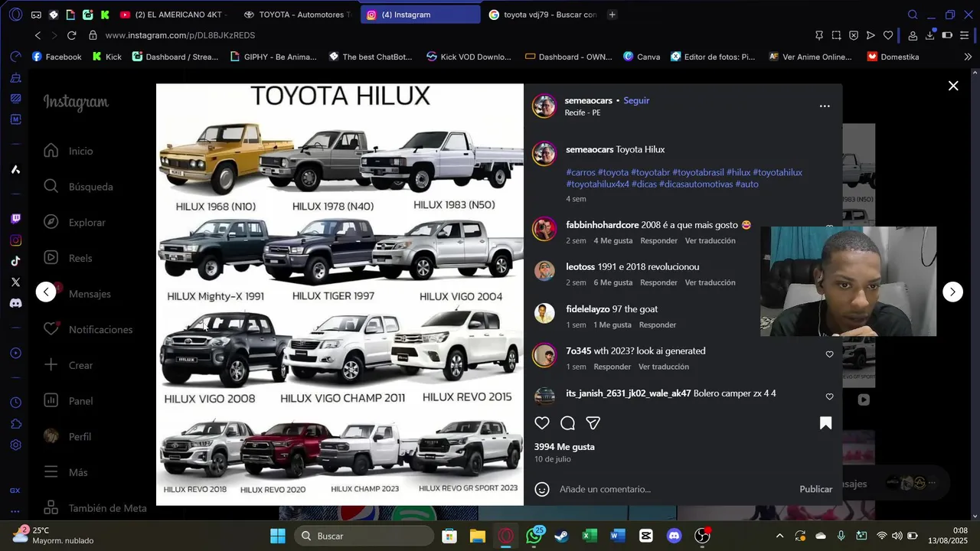Open Domestika bookmark
The image size is (980, 551).
point(893,57)
